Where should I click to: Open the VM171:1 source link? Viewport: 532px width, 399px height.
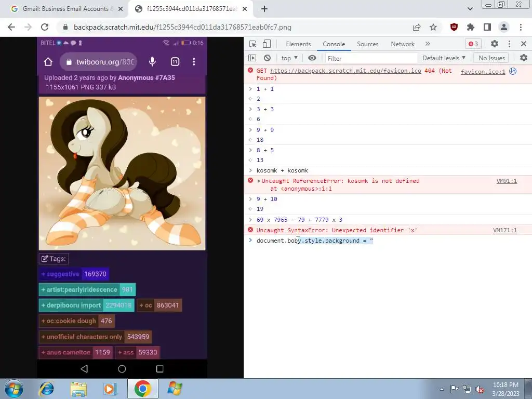coord(505,230)
